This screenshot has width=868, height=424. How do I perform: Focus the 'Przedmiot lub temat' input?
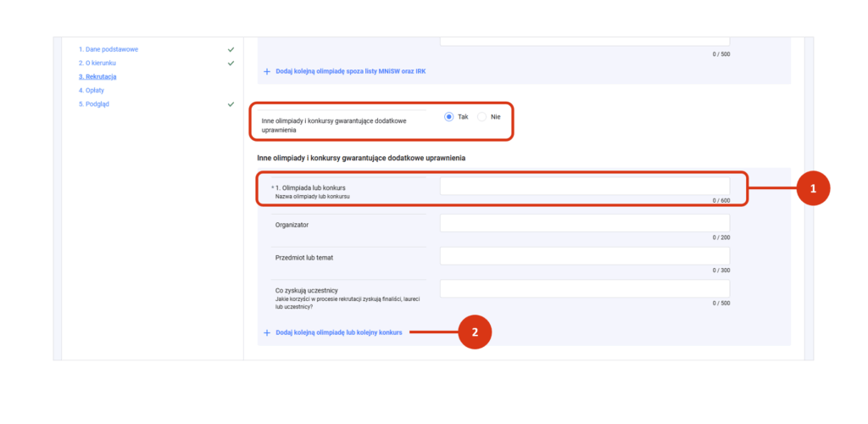pos(584,256)
